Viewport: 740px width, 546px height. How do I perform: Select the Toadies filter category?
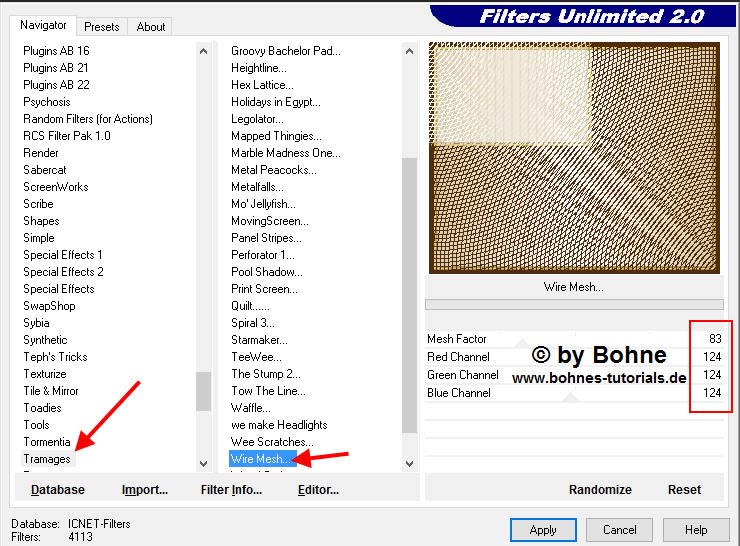[x=42, y=408]
